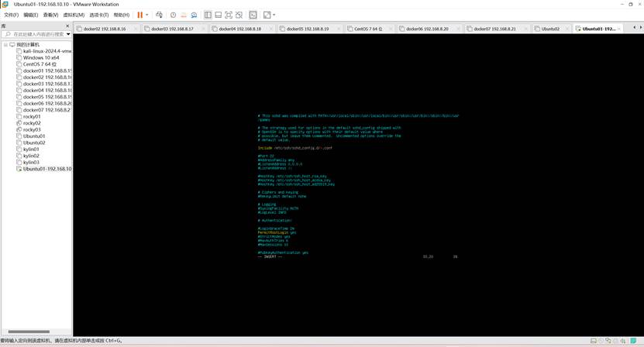Open the 帮助(H) menu
Viewport: 644px width, 347px height.
(x=121, y=15)
